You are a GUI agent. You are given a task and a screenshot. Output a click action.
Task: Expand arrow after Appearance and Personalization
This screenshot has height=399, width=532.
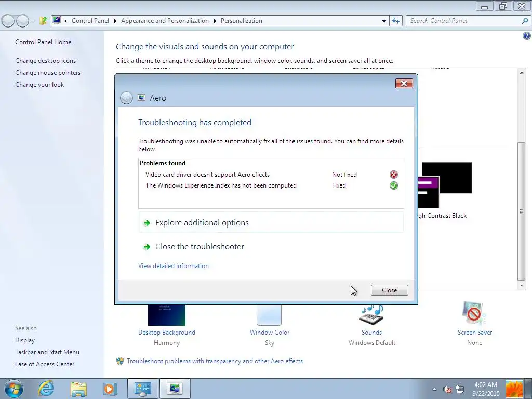(215, 21)
